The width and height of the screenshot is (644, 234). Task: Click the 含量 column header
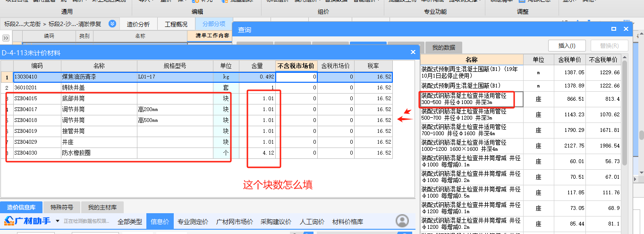[x=257, y=66]
